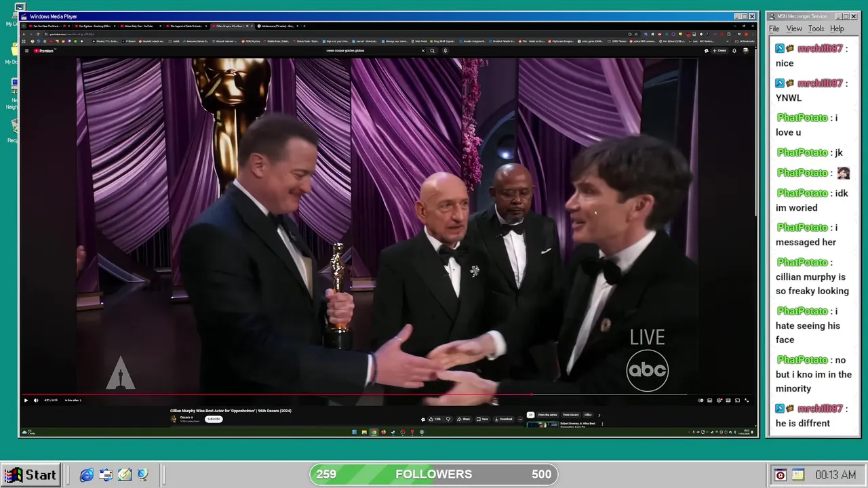The height and width of the screenshot is (488, 868).
Task: Expand more chips with the right chevron
Action: 599,415
